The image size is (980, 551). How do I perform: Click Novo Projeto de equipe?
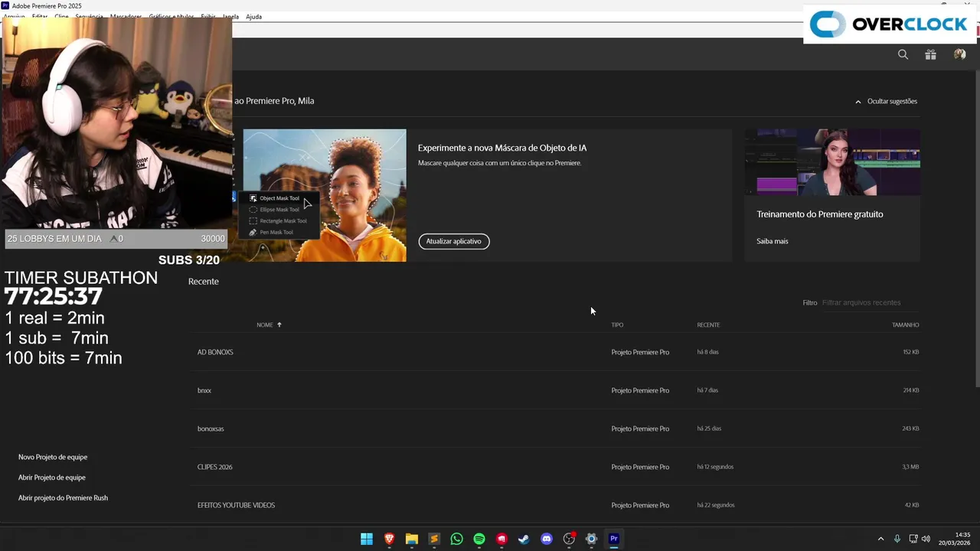53,457
